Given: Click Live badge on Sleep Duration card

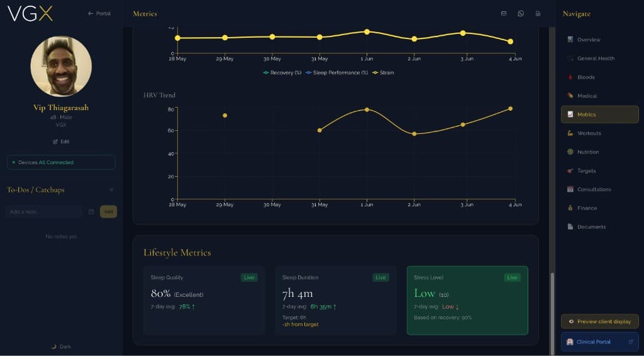Looking at the screenshot, I should (380, 277).
